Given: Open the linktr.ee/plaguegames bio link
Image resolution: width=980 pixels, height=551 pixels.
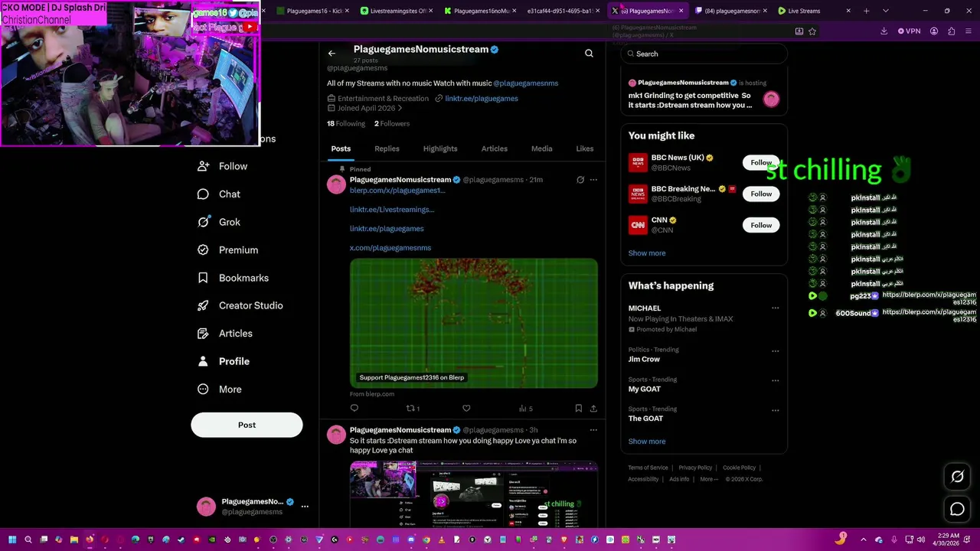Looking at the screenshot, I should [x=482, y=99].
